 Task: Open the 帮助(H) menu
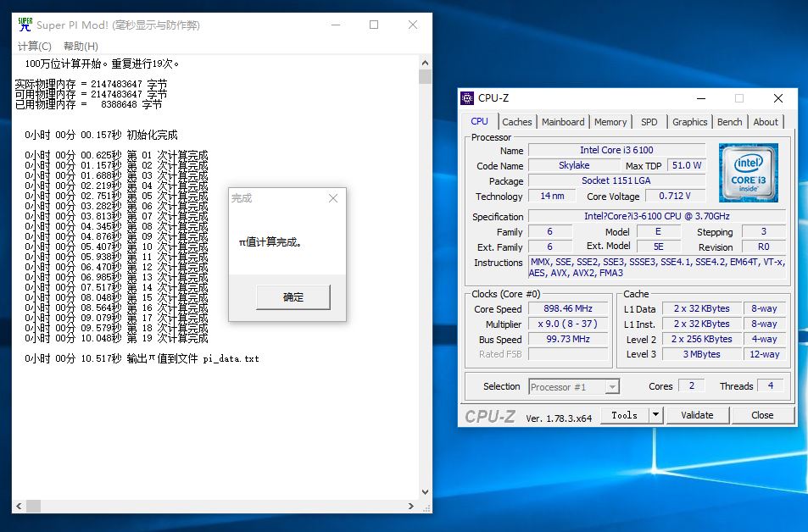click(x=81, y=46)
